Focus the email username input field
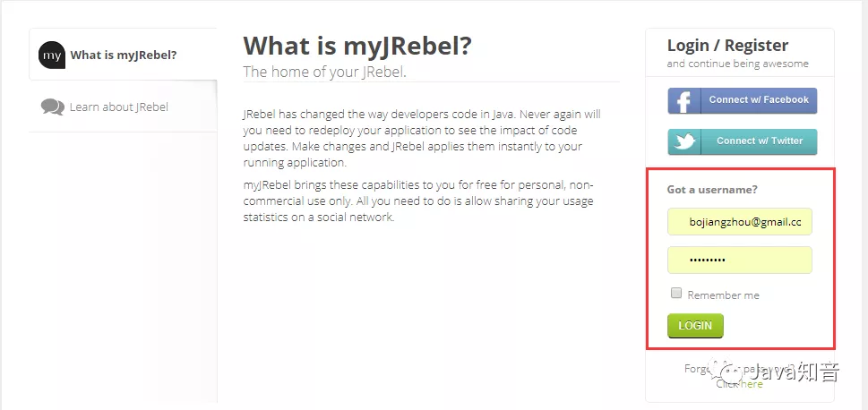Image resolution: width=868 pixels, height=410 pixels. click(x=740, y=222)
